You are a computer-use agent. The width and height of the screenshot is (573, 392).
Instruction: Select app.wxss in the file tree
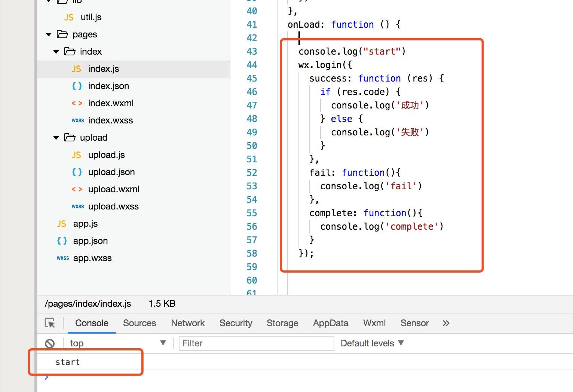[92, 258]
